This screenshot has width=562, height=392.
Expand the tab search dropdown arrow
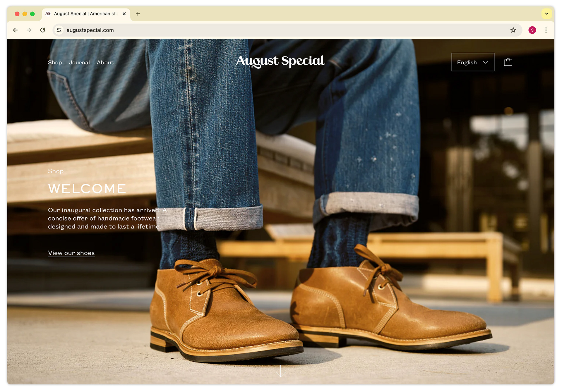point(546,14)
